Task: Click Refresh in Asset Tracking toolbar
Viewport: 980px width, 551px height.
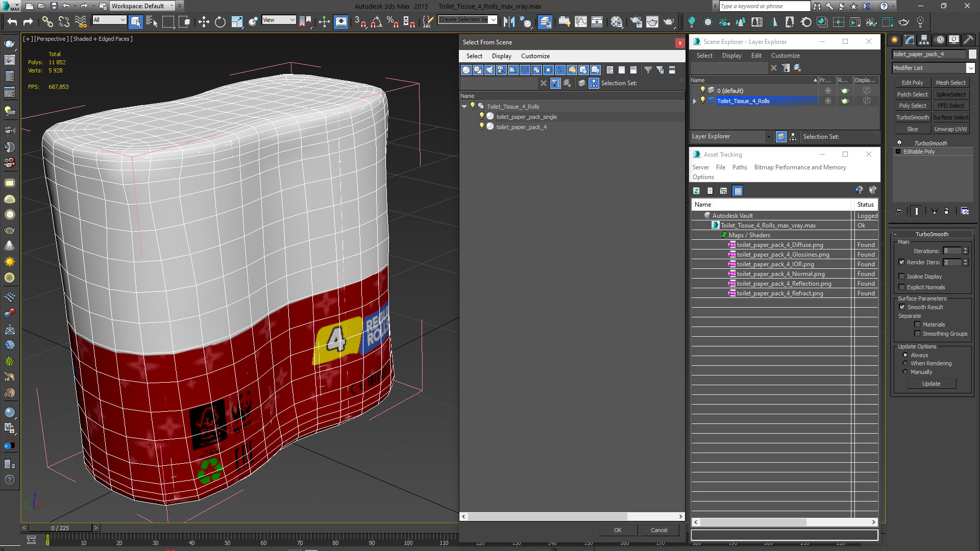Action: (696, 191)
